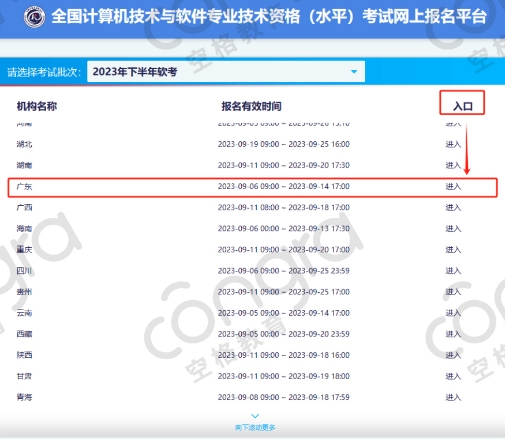505x439 pixels.
Task: Click the platform title in the banner
Action: pyautogui.click(x=269, y=16)
